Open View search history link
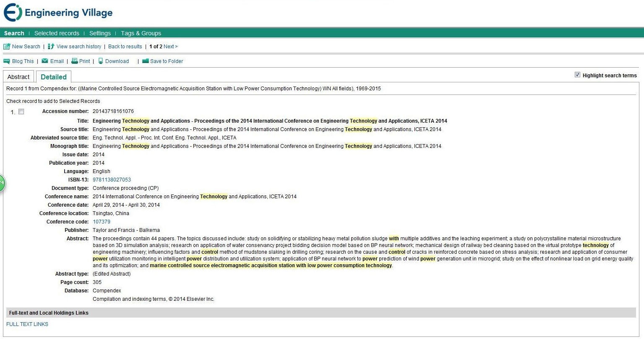The width and height of the screenshot is (644, 339). pos(79,47)
